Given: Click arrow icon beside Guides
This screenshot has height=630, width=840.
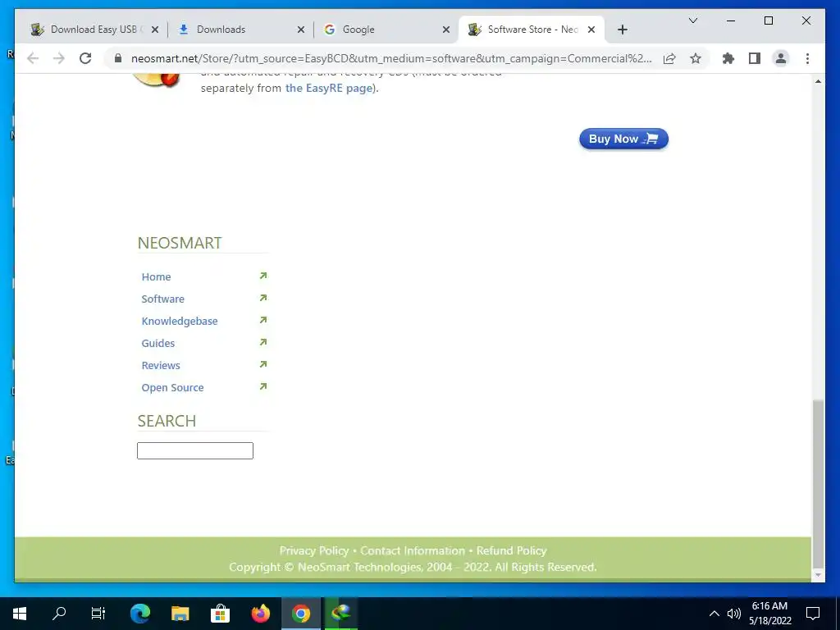Looking at the screenshot, I should 263,342.
